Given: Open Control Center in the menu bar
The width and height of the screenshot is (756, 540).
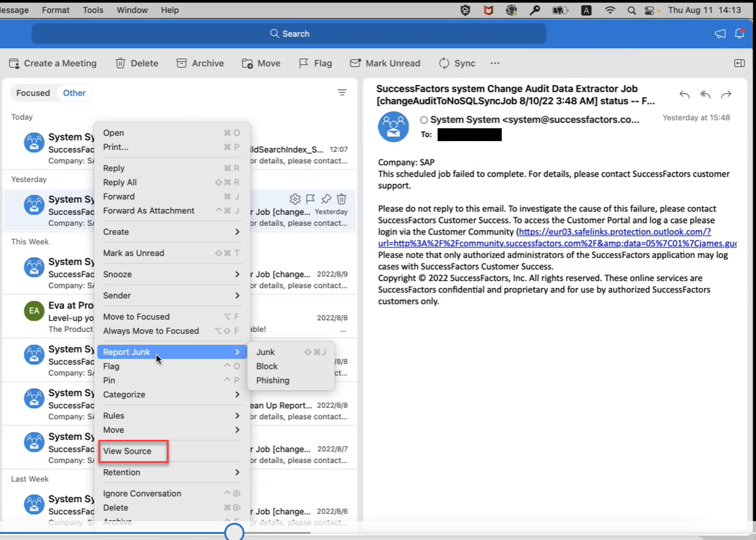Looking at the screenshot, I should [x=650, y=10].
